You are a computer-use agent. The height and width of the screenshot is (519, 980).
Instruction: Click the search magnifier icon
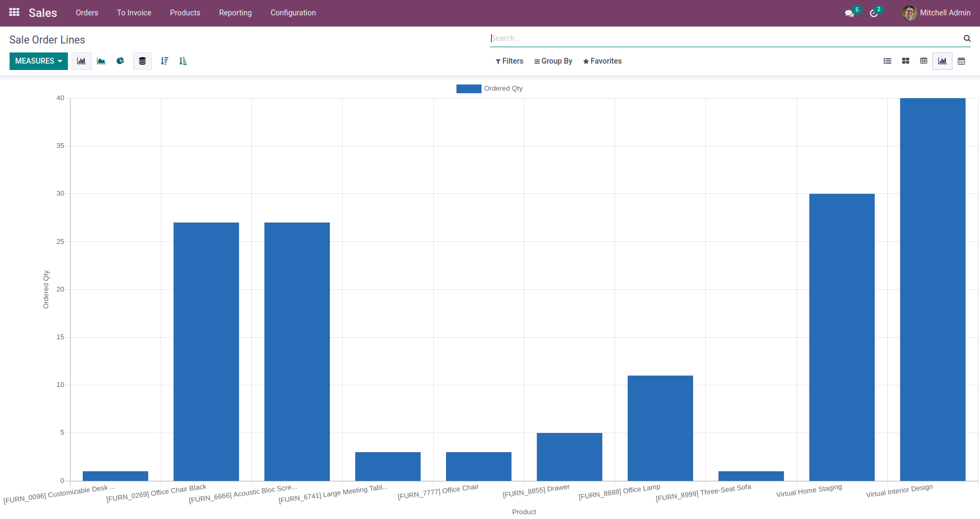coord(967,38)
